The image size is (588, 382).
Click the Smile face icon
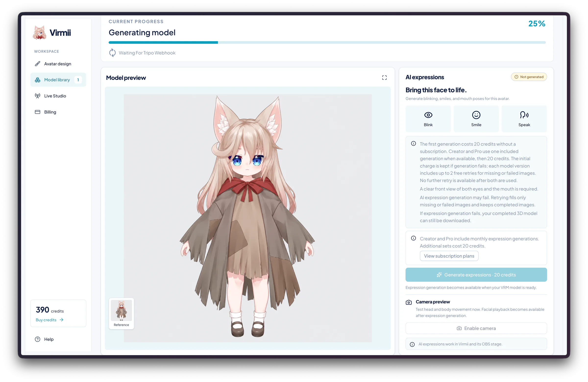[x=476, y=115]
